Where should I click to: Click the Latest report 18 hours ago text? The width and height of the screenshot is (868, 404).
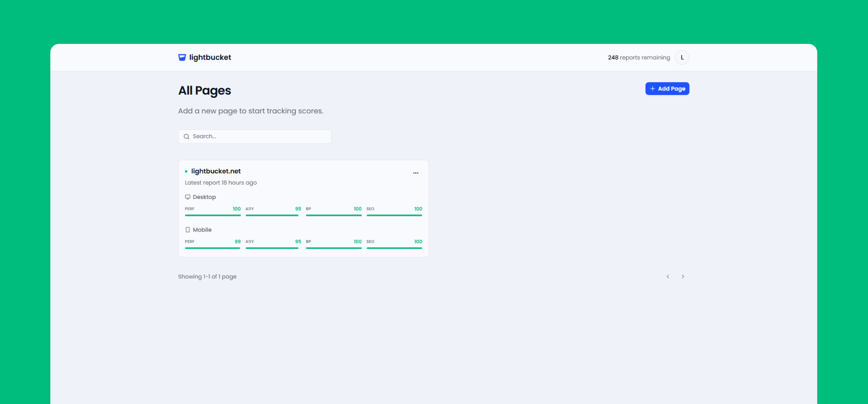pyautogui.click(x=220, y=183)
